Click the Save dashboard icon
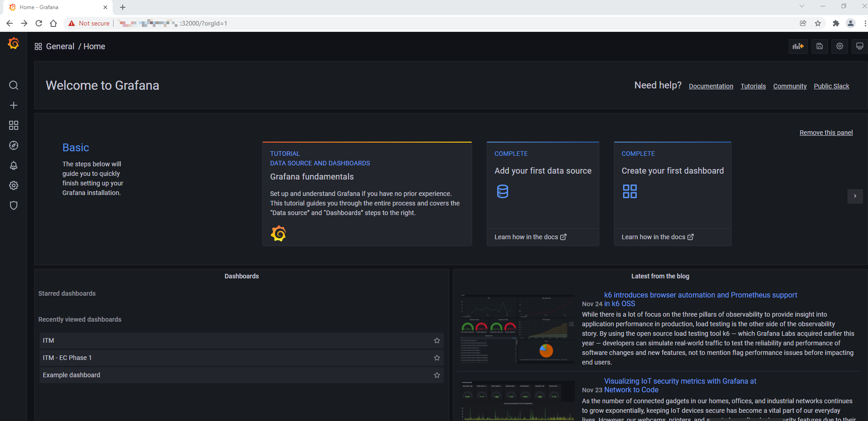Viewport: 868px width, 421px height. click(819, 46)
